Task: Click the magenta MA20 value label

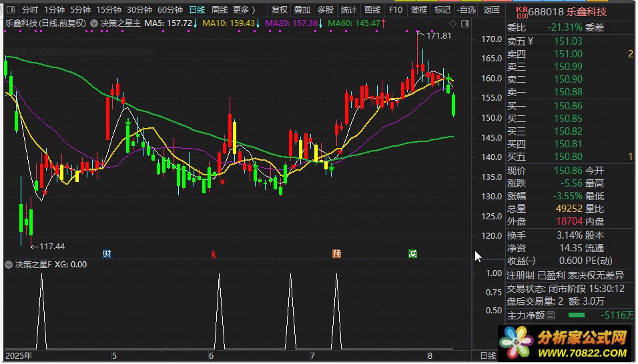Action: [x=294, y=23]
